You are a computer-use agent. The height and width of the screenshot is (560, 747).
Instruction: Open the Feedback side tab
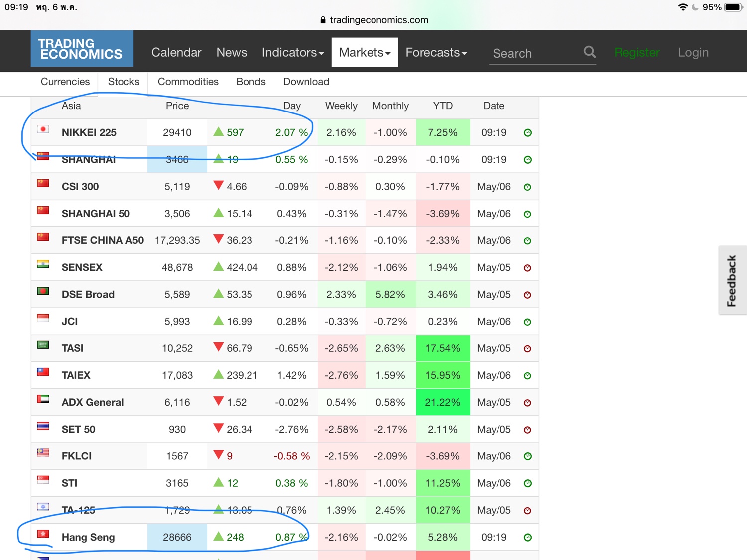732,280
